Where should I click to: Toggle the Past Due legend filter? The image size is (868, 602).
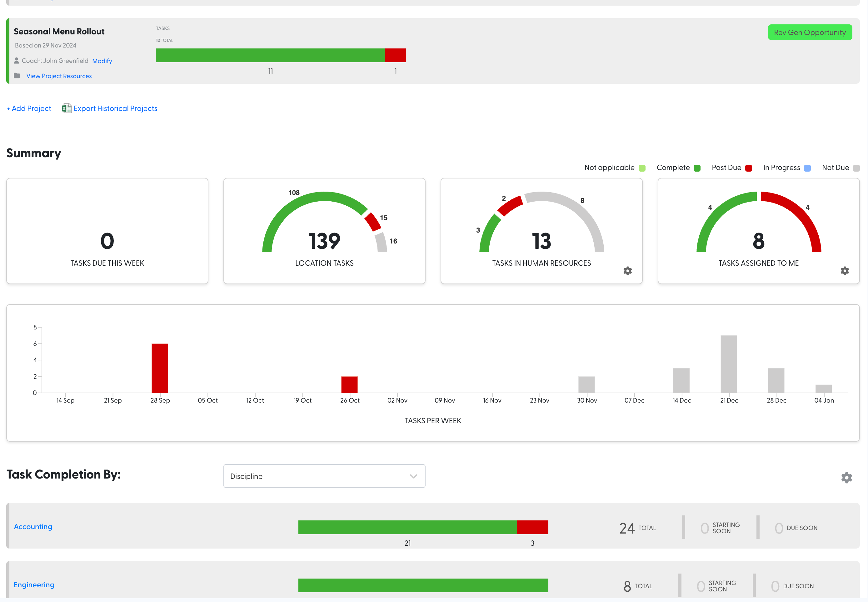click(749, 168)
